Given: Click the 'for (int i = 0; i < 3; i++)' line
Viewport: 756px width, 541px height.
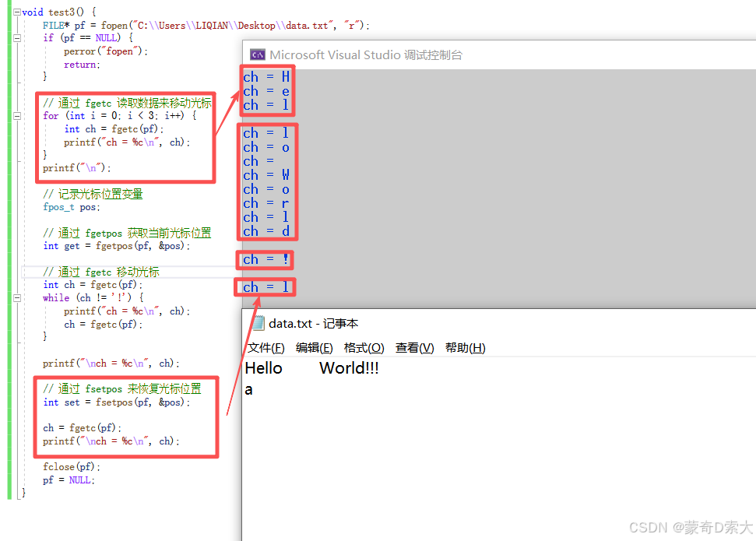Looking at the screenshot, I should click(120, 116).
